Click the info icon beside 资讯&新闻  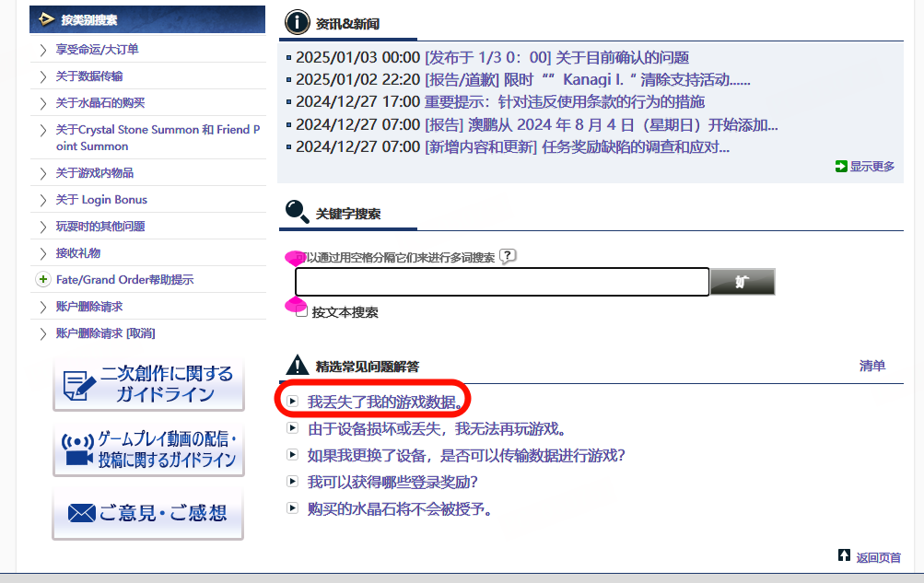[x=297, y=22]
